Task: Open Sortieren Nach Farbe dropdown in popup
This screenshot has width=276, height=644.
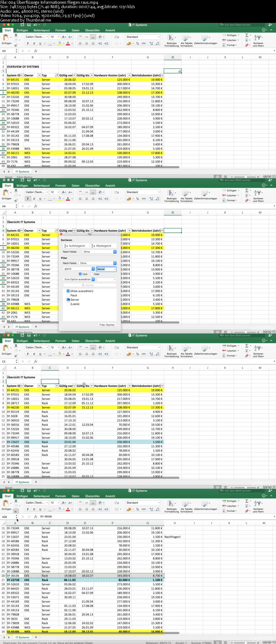Action: coord(99,252)
